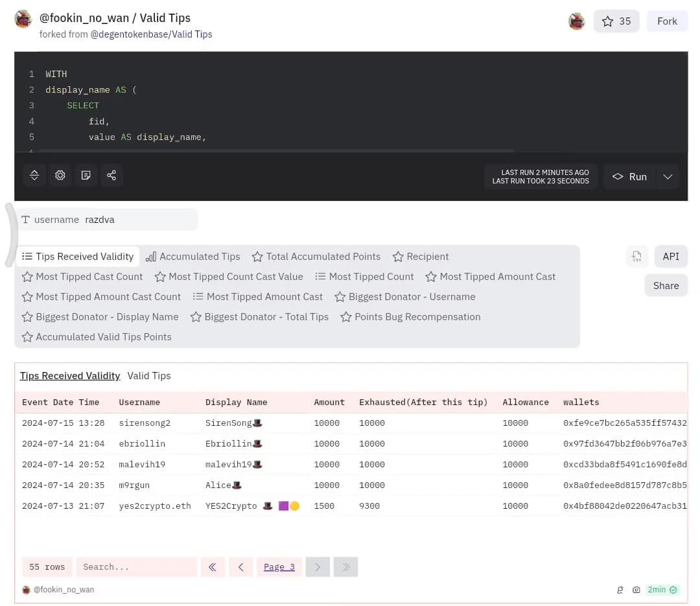
Task: Select Biggest Donator - Username tab
Action: click(405, 297)
